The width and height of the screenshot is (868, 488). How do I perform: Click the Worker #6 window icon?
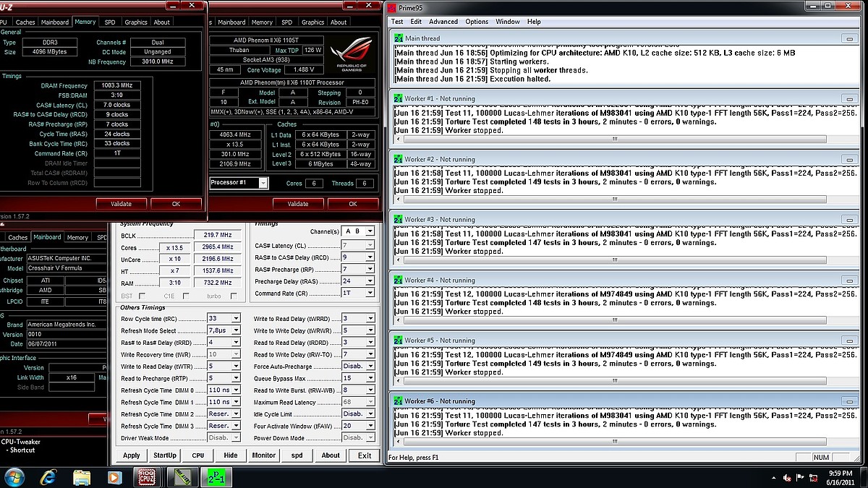[399, 401]
